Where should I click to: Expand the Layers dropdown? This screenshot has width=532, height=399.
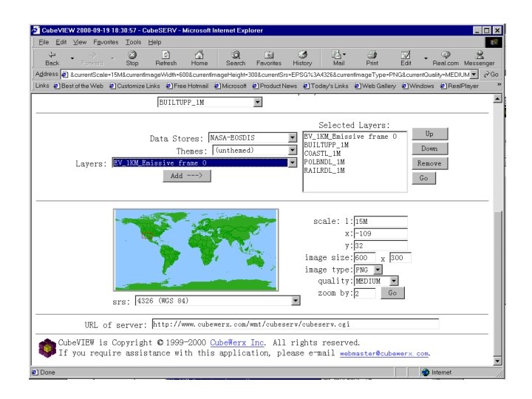pyautogui.click(x=292, y=163)
